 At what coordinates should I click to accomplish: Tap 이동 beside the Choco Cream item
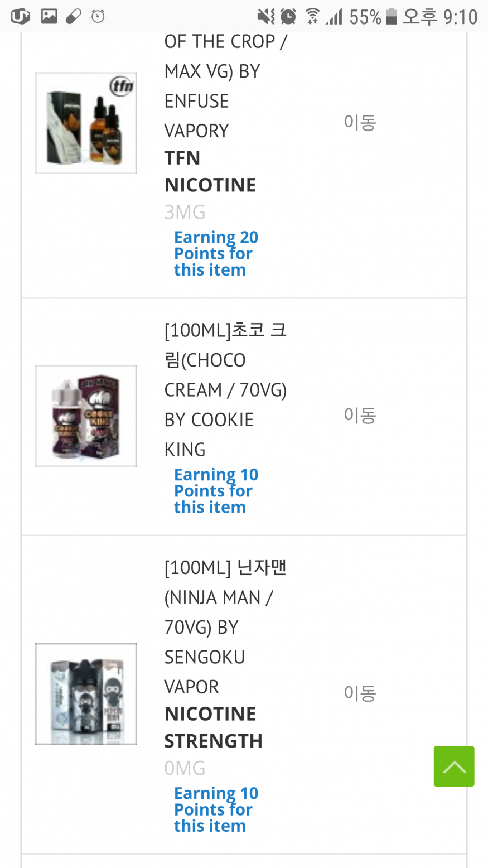pos(360,415)
